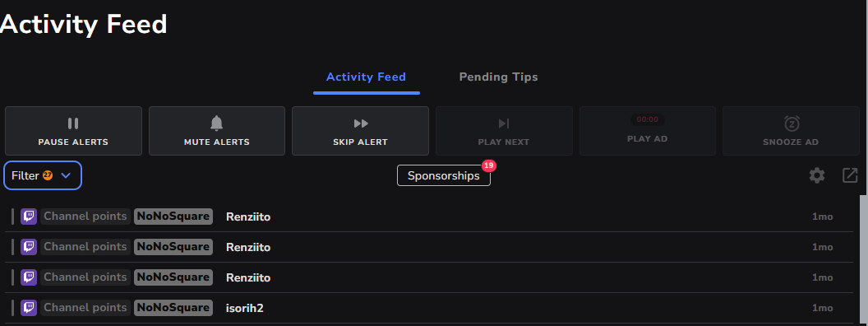Viewport: 868px width, 326px height.
Task: Click the orange 27 filter count badge
Action: [x=48, y=175]
